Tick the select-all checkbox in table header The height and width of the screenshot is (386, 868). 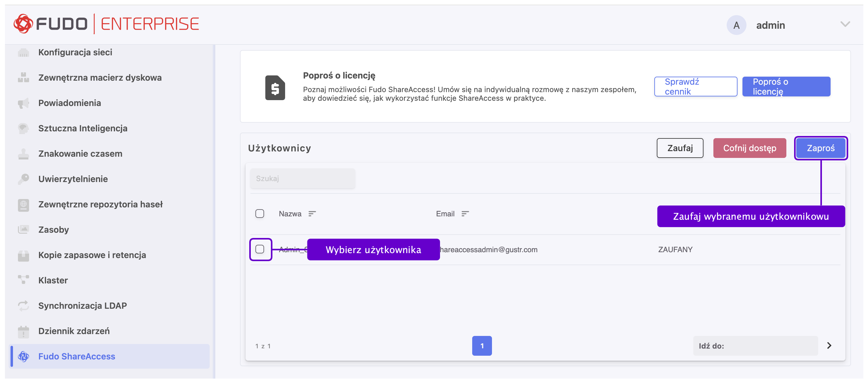[x=259, y=214]
